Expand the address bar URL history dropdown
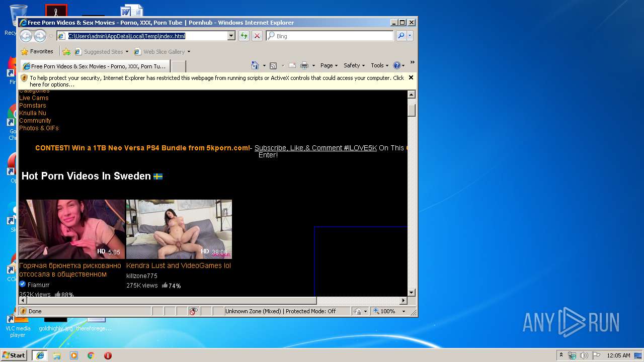 click(231, 36)
